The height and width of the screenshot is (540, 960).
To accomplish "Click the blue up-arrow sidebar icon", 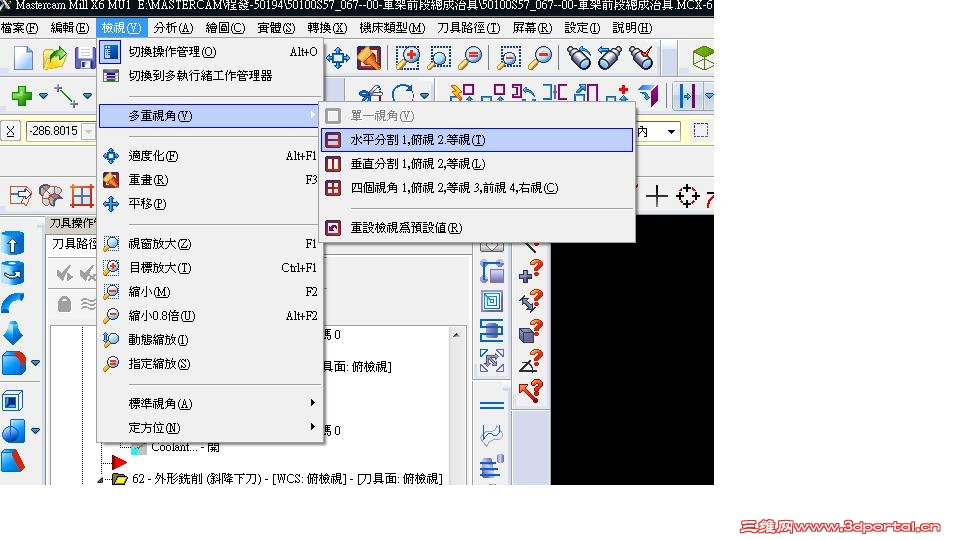I will [13, 243].
